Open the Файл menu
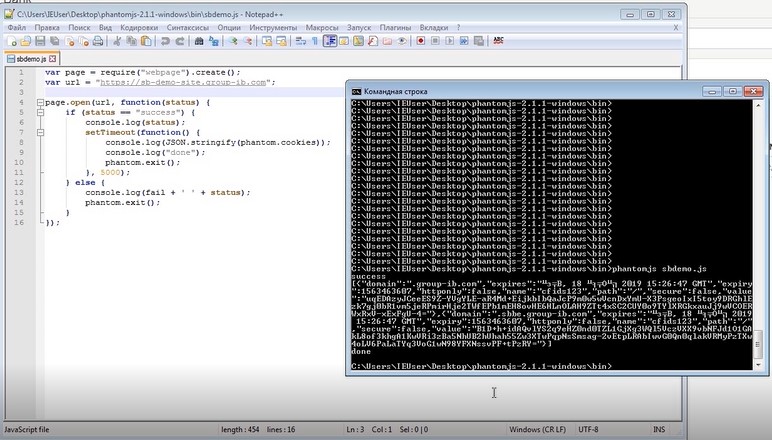This screenshot has height=440, width=772. [x=17, y=28]
